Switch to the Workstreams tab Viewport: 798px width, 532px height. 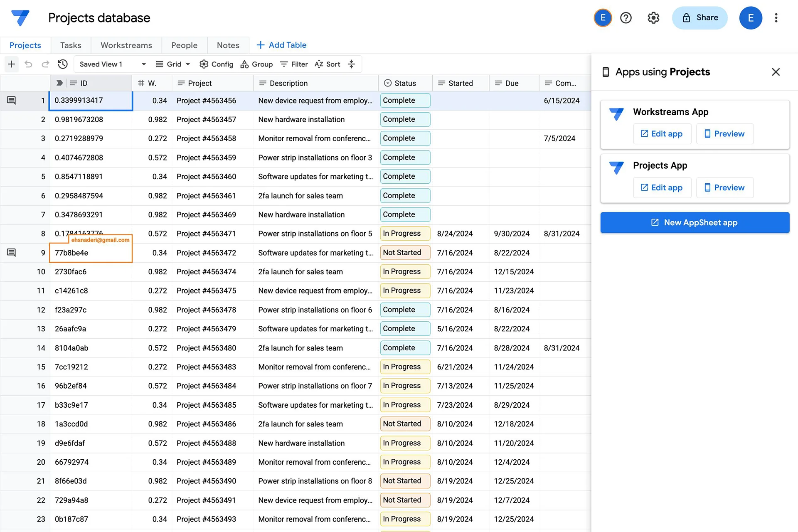(126, 45)
